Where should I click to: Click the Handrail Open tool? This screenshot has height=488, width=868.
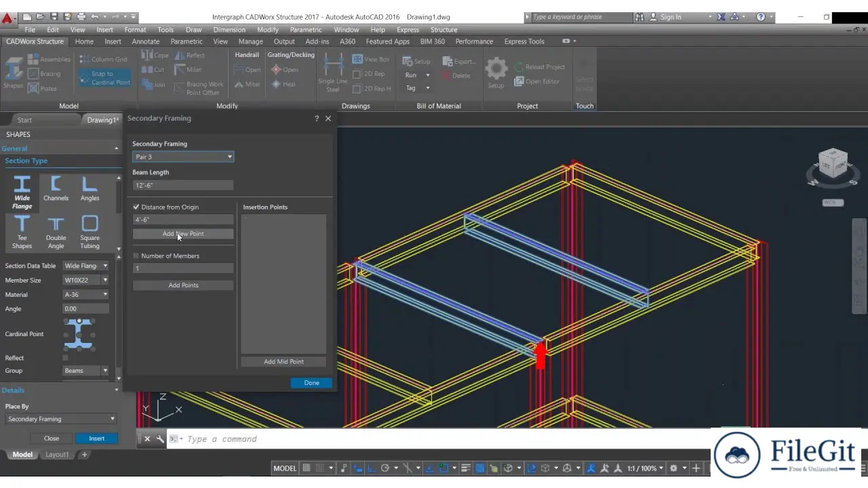[x=248, y=69]
